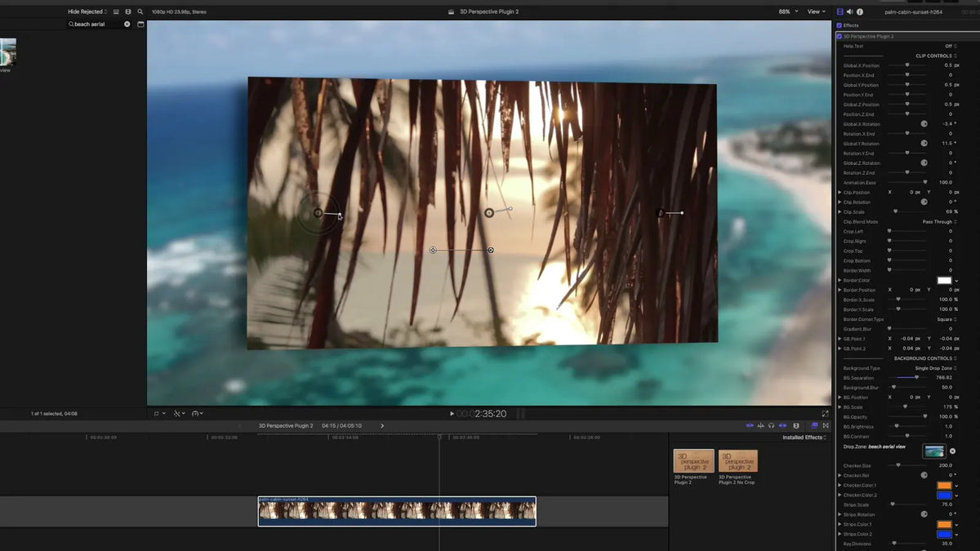Click the BG.Separation slider
980x551 pixels.
click(x=910, y=378)
